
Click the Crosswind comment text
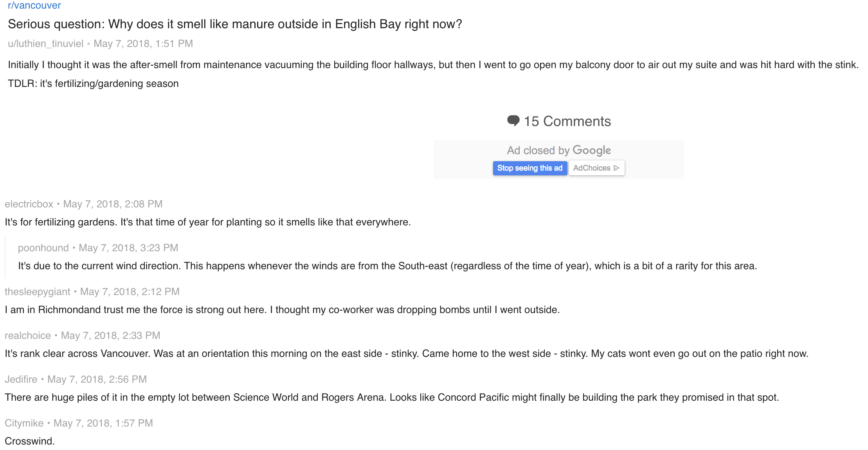point(30,441)
